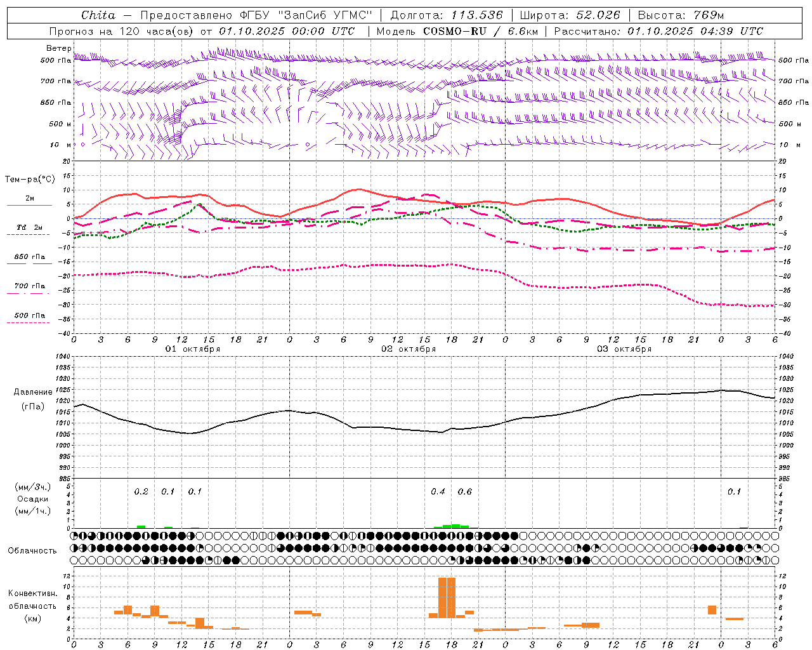Viewport: 812px width, 650px height.
Task: Select the Давление pressure panel label
Action: tap(33, 392)
